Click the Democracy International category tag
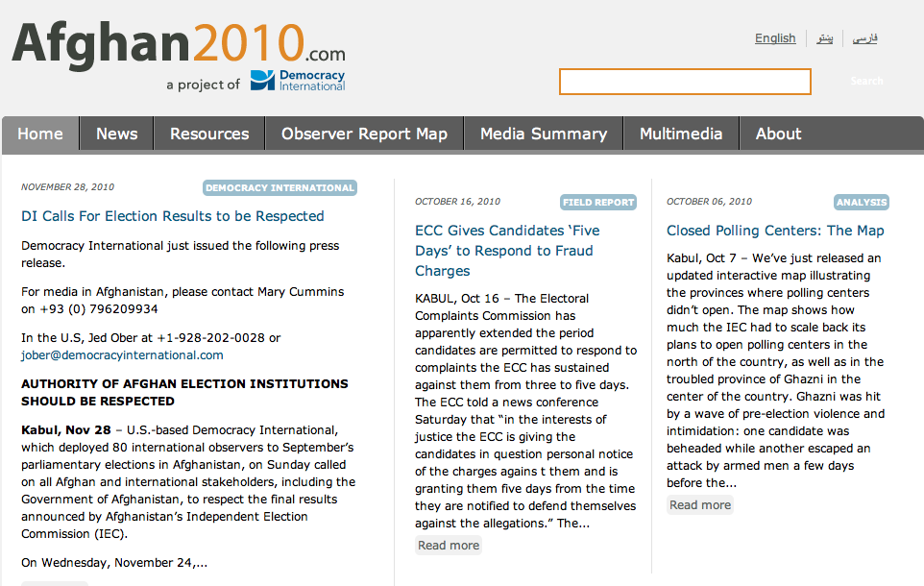 [x=280, y=187]
